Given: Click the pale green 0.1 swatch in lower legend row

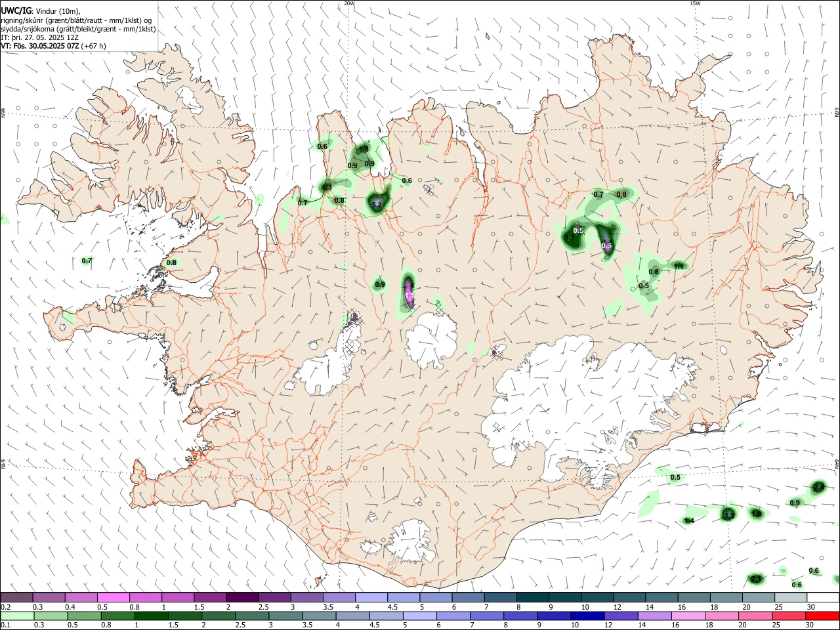Looking at the screenshot, I should [x=17, y=616].
